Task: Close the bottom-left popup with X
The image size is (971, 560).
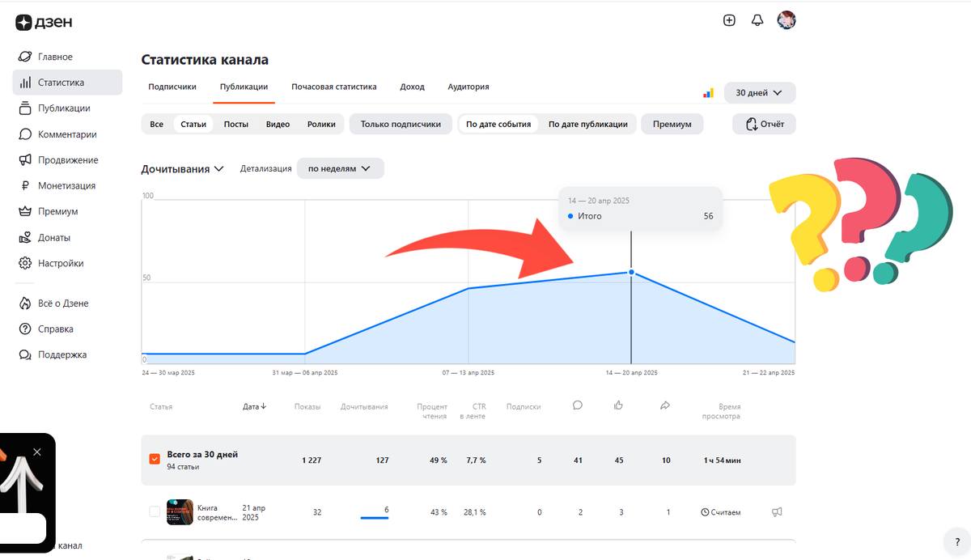Action: click(37, 452)
